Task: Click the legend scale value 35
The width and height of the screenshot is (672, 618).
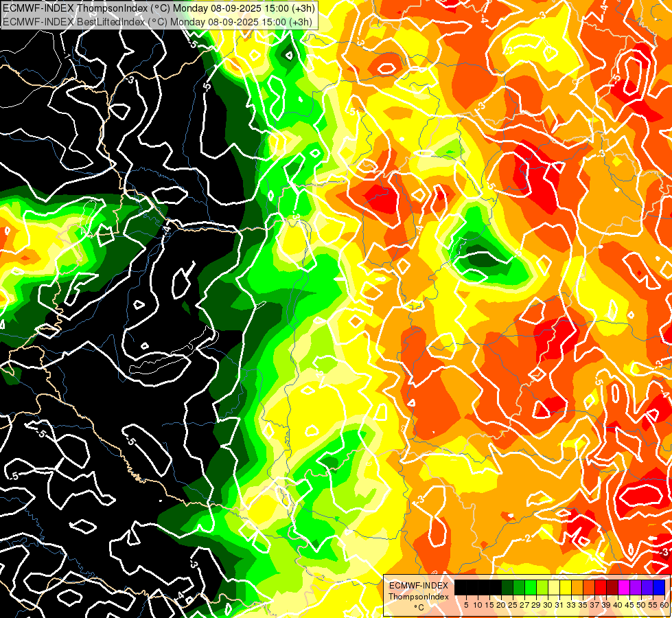Action: coord(583,605)
